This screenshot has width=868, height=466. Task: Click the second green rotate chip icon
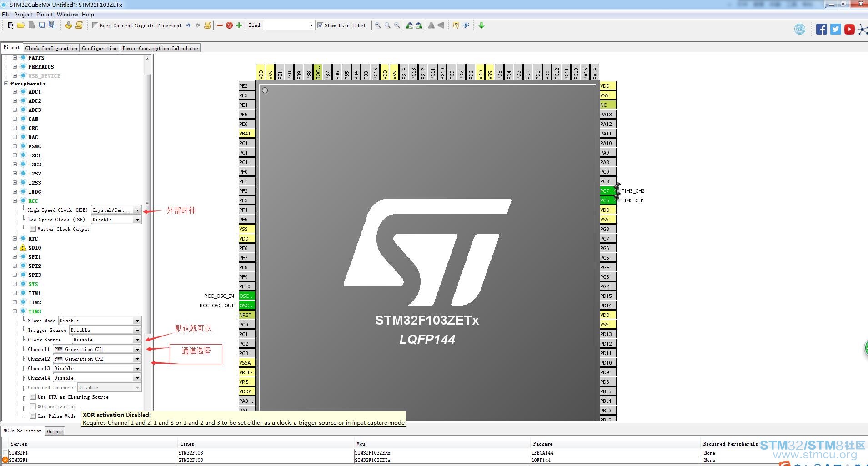[419, 25]
